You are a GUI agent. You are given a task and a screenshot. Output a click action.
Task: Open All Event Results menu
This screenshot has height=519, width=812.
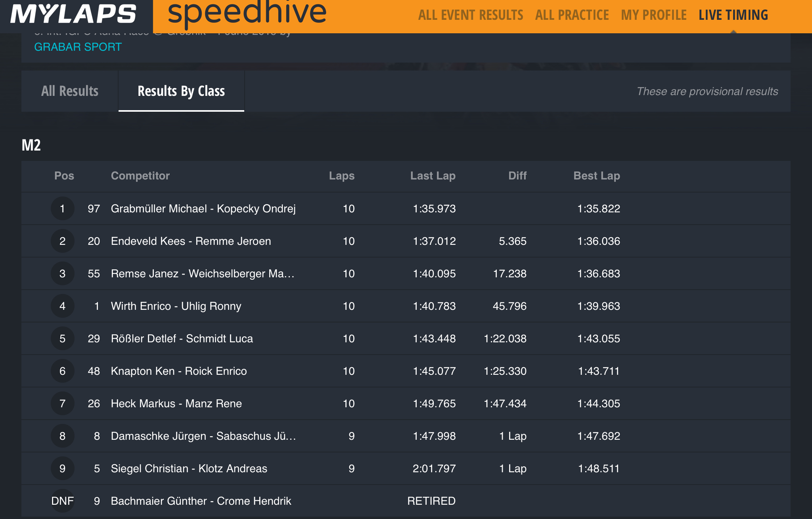tap(471, 15)
